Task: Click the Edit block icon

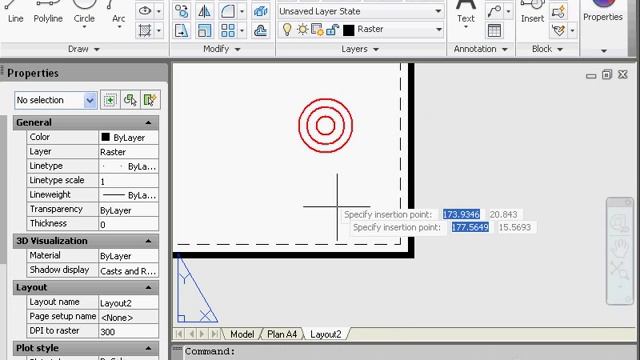Action: click(558, 31)
